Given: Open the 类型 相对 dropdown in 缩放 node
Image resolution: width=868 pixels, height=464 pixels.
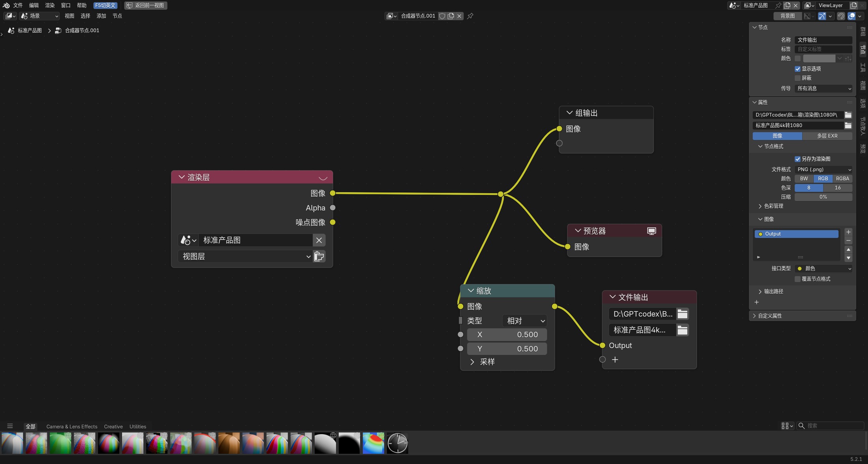Looking at the screenshot, I should click(x=524, y=321).
